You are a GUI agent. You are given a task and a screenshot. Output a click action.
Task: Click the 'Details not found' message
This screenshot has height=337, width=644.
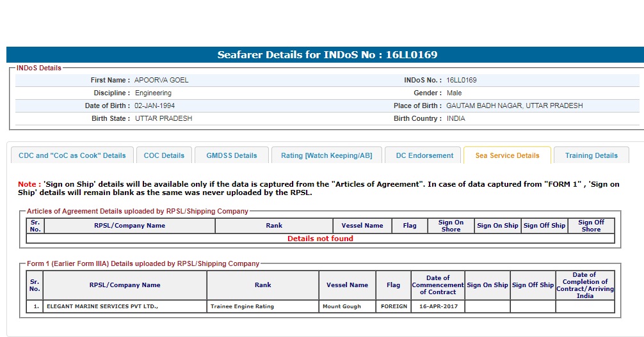tap(320, 239)
